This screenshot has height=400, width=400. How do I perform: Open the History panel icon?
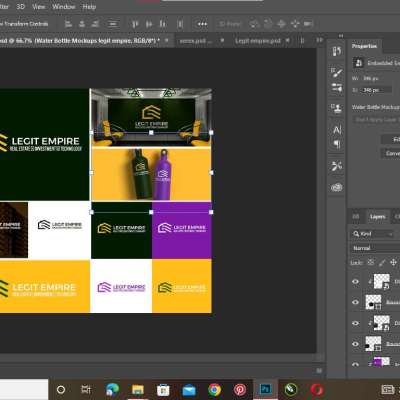click(x=336, y=51)
